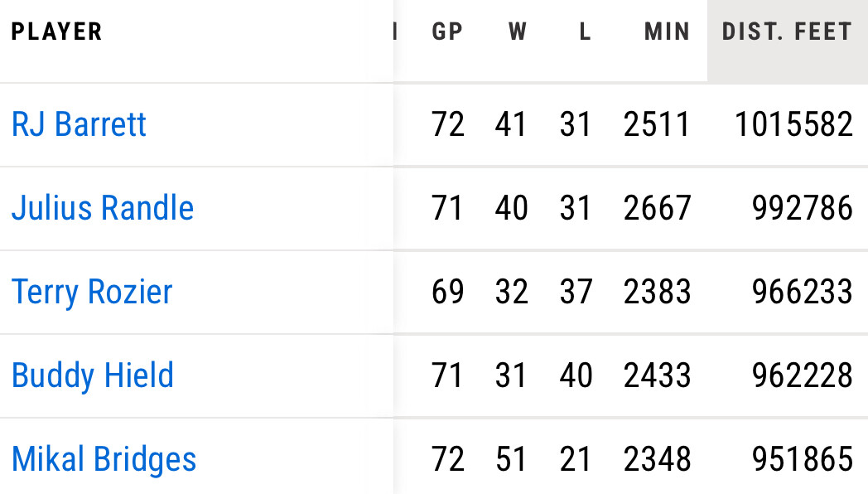Go to Terry Rozier's profile

pyautogui.click(x=92, y=292)
